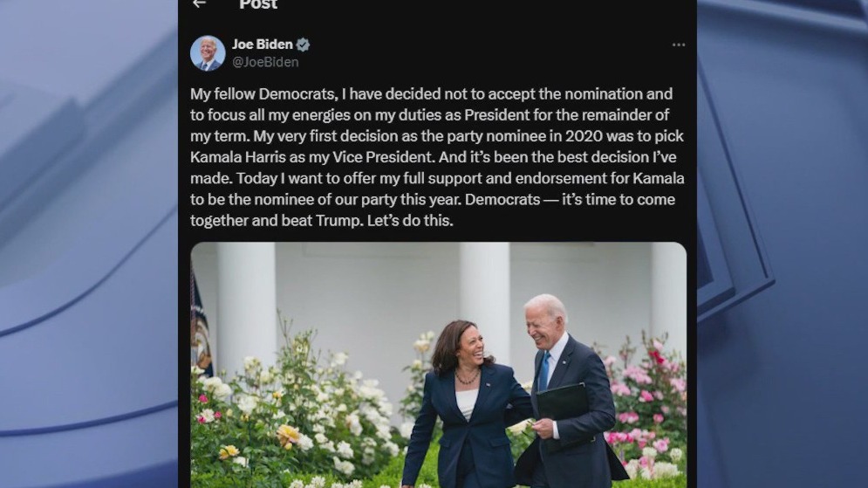Open the three-dot more options menu
This screenshot has height=488, width=868.
[678, 45]
